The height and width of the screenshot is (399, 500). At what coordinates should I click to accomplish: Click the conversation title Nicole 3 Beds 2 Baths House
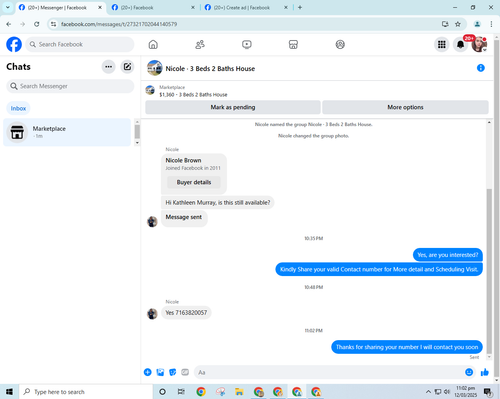(x=210, y=69)
